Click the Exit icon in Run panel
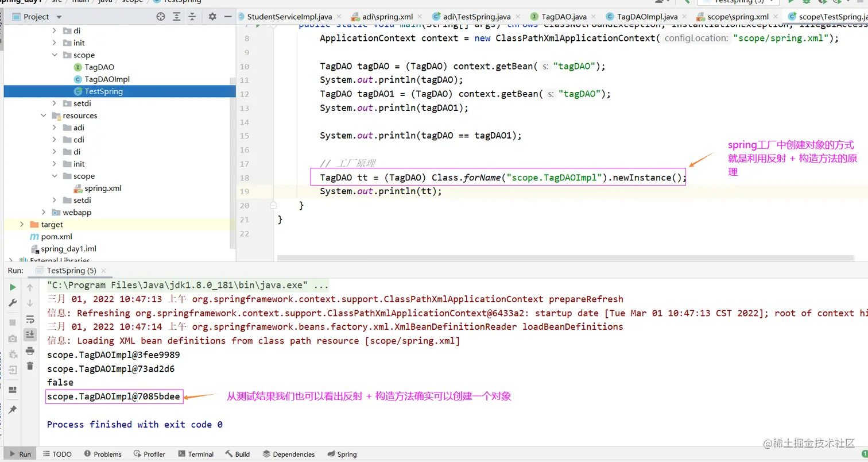Viewport: 868px width, 462px height. [x=13, y=369]
